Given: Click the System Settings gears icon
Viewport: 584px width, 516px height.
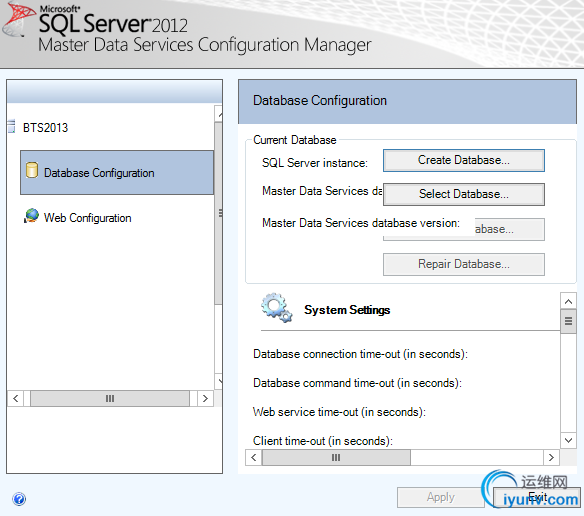Looking at the screenshot, I should pyautogui.click(x=276, y=308).
